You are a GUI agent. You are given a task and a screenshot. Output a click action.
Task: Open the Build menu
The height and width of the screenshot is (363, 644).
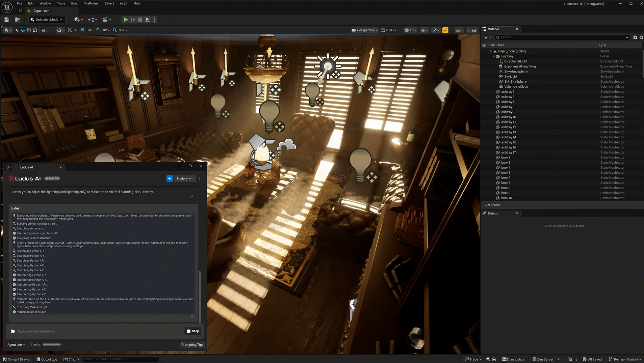(75, 3)
